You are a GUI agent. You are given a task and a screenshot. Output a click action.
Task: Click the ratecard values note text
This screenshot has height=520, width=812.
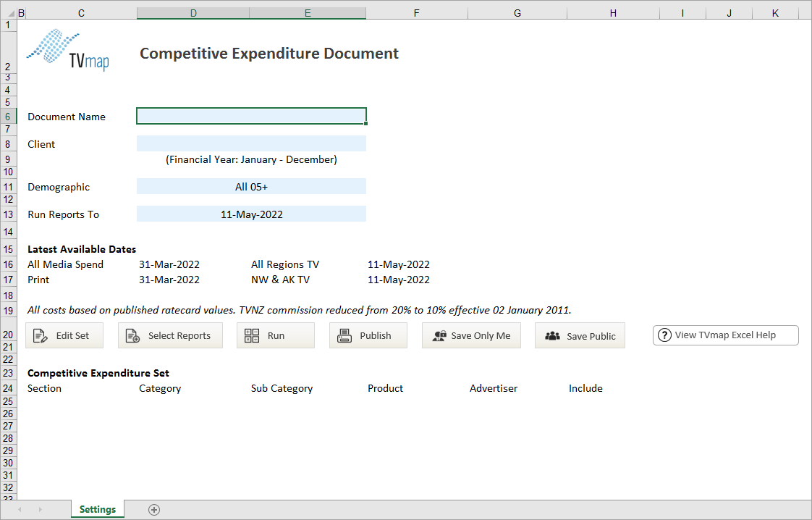tap(300, 310)
